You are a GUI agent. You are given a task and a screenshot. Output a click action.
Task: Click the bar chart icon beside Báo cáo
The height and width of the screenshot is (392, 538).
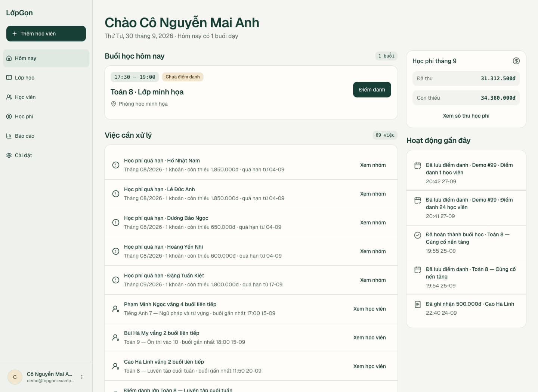[9, 136]
